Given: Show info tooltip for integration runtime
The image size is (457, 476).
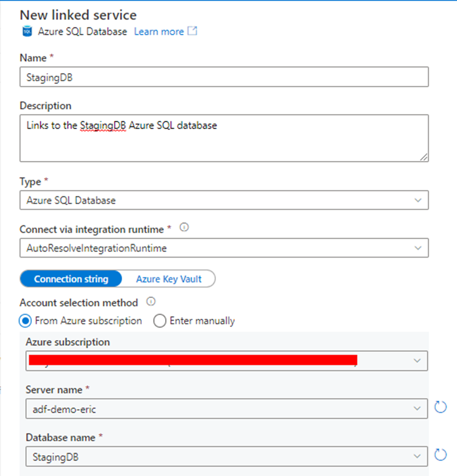Looking at the screenshot, I should (x=184, y=227).
